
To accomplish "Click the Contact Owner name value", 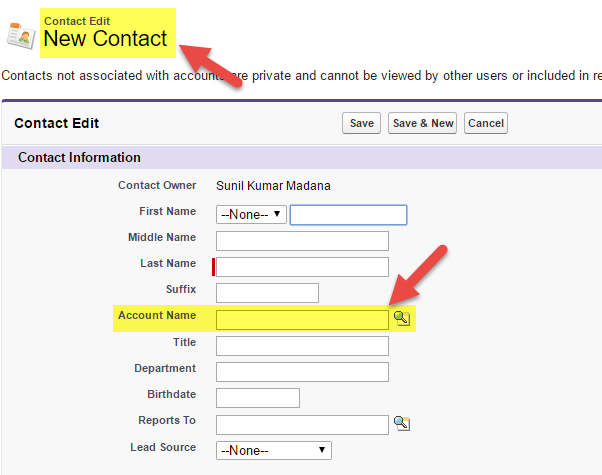I will 273,185.
